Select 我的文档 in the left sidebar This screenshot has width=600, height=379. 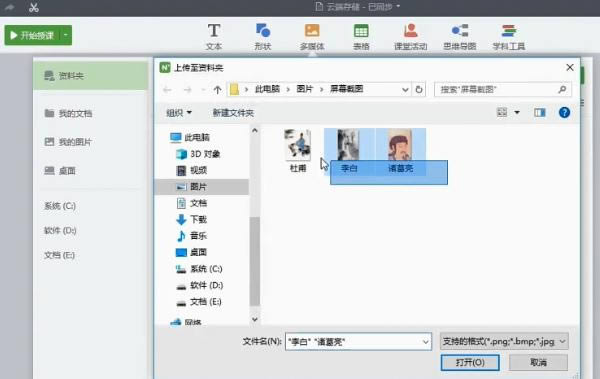(x=68, y=113)
